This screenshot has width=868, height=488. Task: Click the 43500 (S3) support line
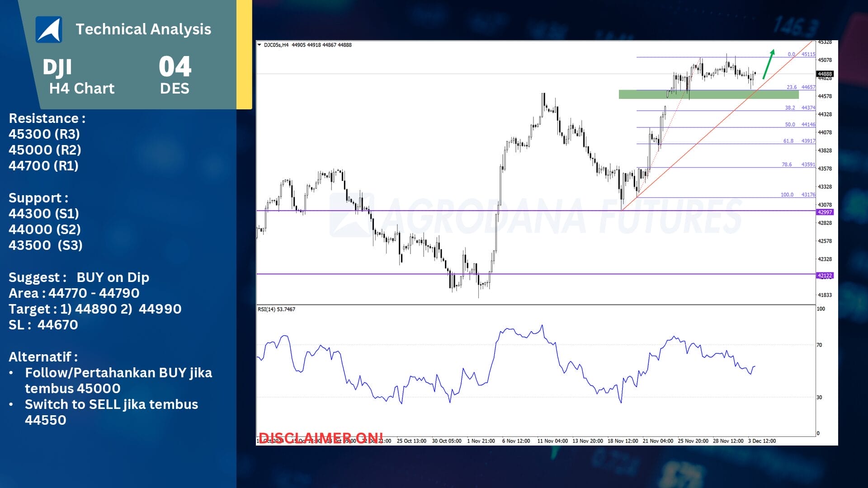pyautogui.click(x=46, y=245)
